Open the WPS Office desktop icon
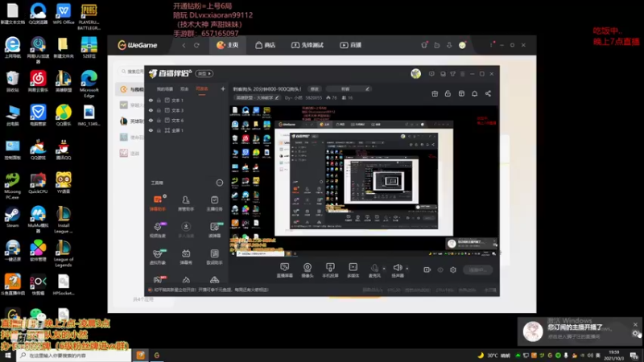Viewport: 644px width, 362px height. click(x=64, y=14)
